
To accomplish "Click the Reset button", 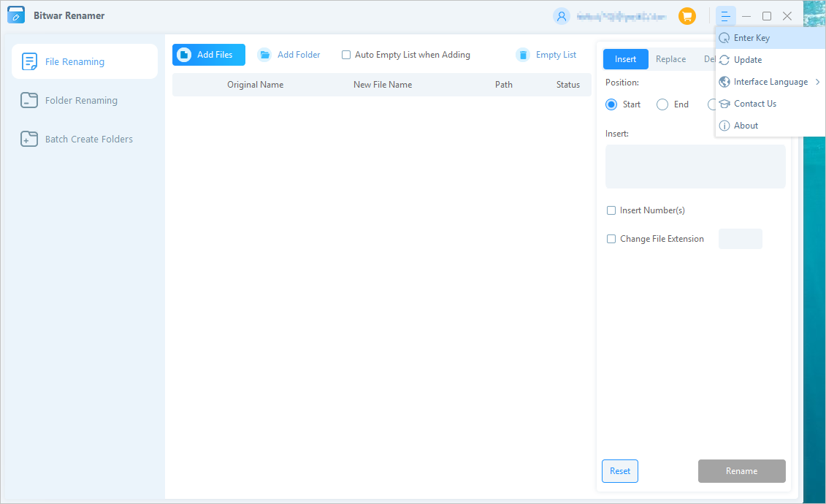I will (620, 471).
